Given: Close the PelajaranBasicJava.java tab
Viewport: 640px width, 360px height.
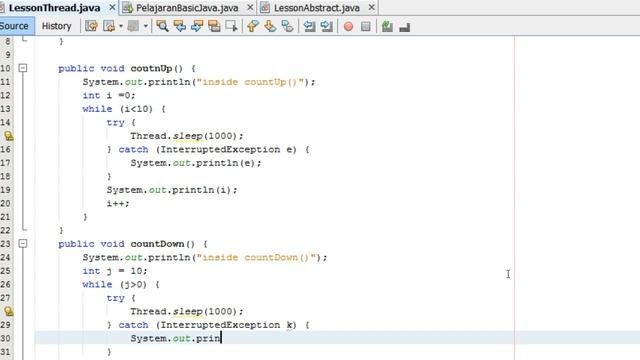Looking at the screenshot, I should coord(250,7).
